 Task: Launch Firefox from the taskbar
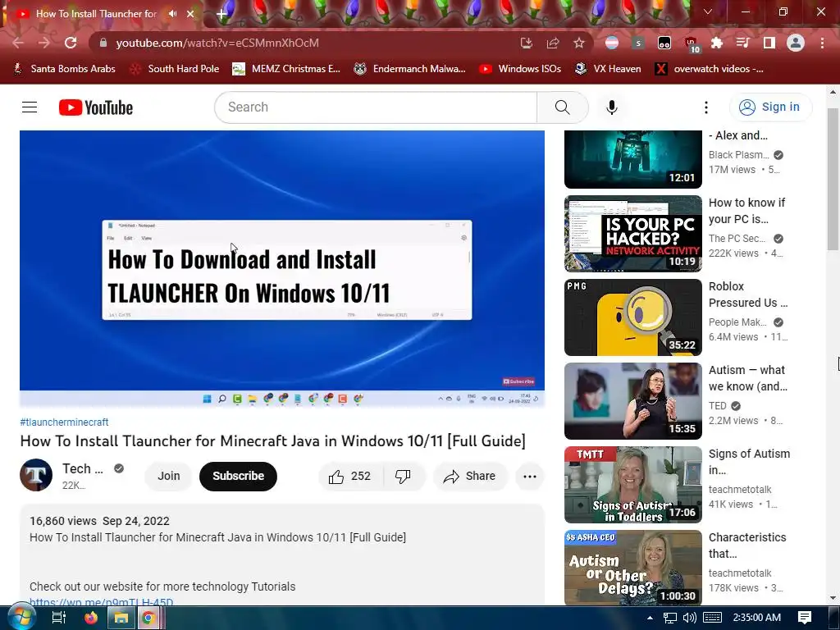91,618
